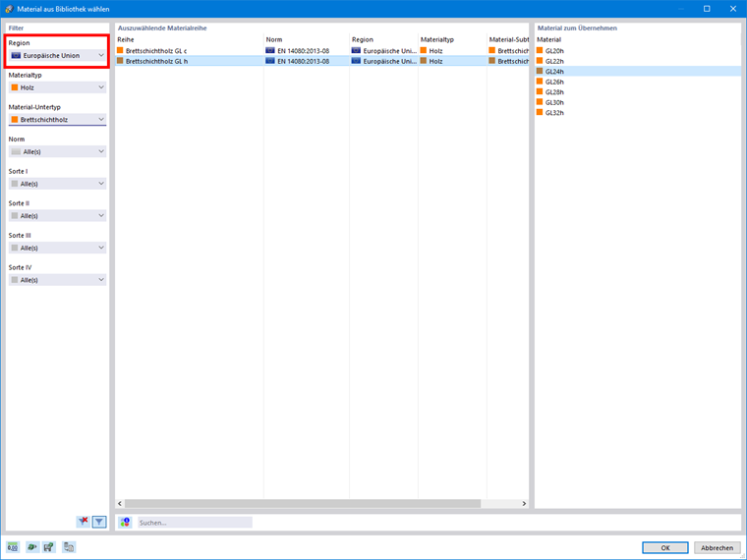Expand the Sorte I dropdown

pyautogui.click(x=57, y=184)
